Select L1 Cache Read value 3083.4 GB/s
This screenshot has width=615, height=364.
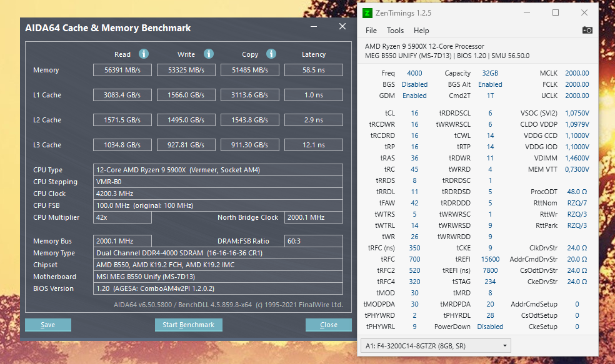[122, 95]
